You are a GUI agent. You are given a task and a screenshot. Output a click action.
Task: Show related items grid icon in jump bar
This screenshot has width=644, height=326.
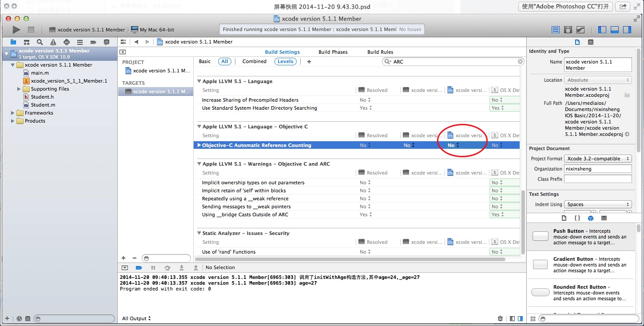(123, 42)
